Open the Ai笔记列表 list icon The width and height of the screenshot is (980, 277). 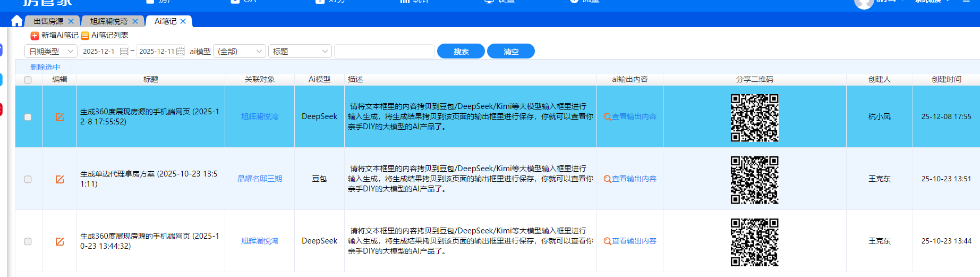[85, 36]
